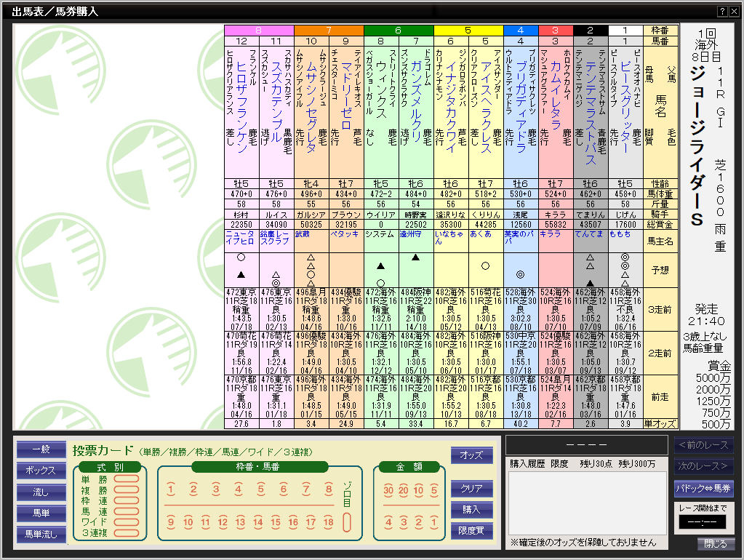
Task: Switch view with パドック⇔馬券 button
Action: click(x=704, y=488)
